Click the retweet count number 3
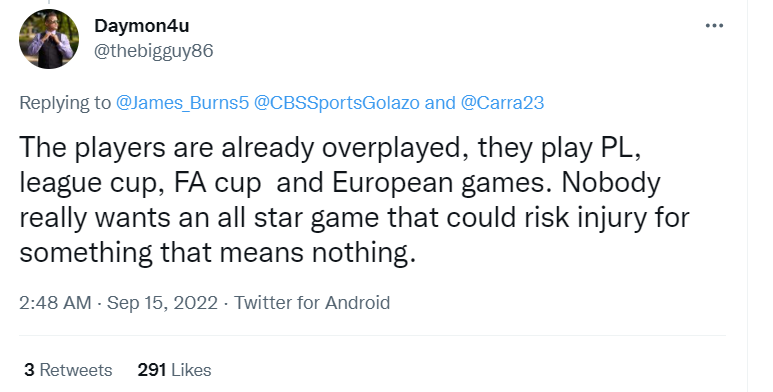The image size is (773, 392). [x=29, y=370]
